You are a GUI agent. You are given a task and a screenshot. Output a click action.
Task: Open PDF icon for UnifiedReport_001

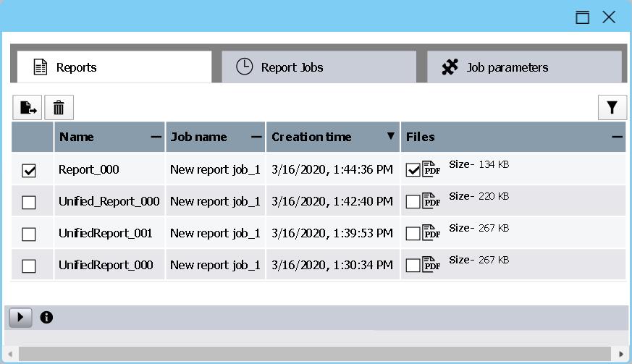431,232
